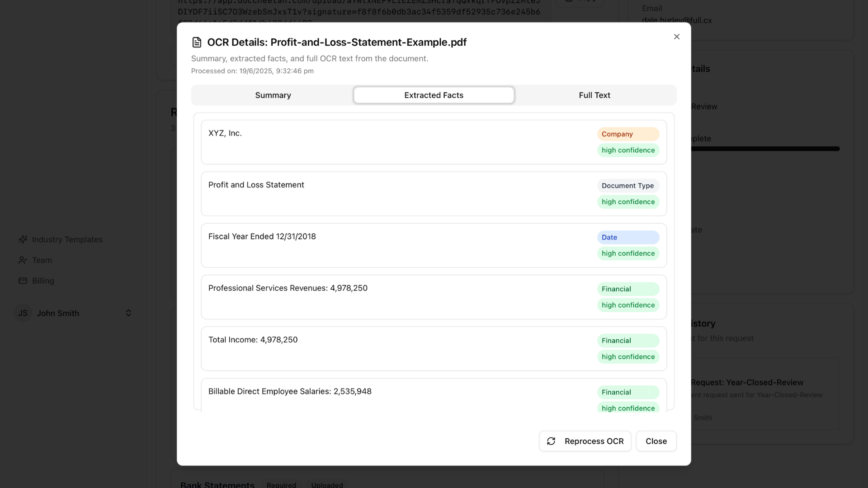Click Financial tag on Total Income row
The image size is (868, 488).
tap(628, 341)
